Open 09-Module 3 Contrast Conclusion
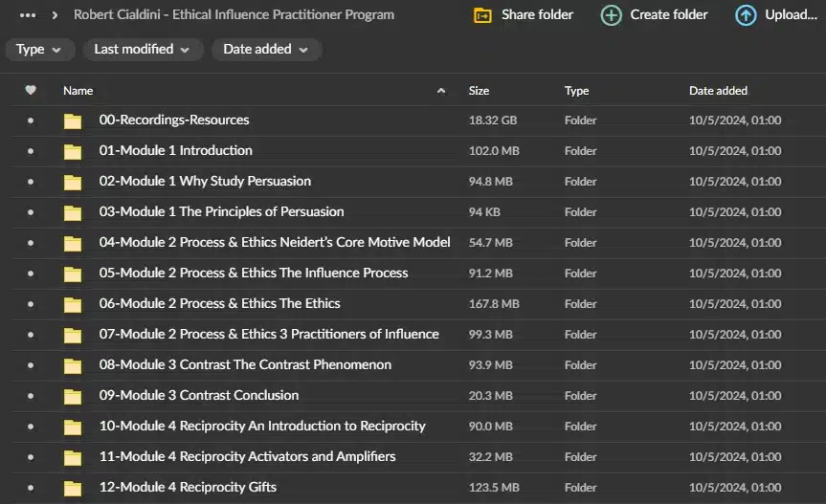Image resolution: width=826 pixels, height=504 pixels. [198, 395]
